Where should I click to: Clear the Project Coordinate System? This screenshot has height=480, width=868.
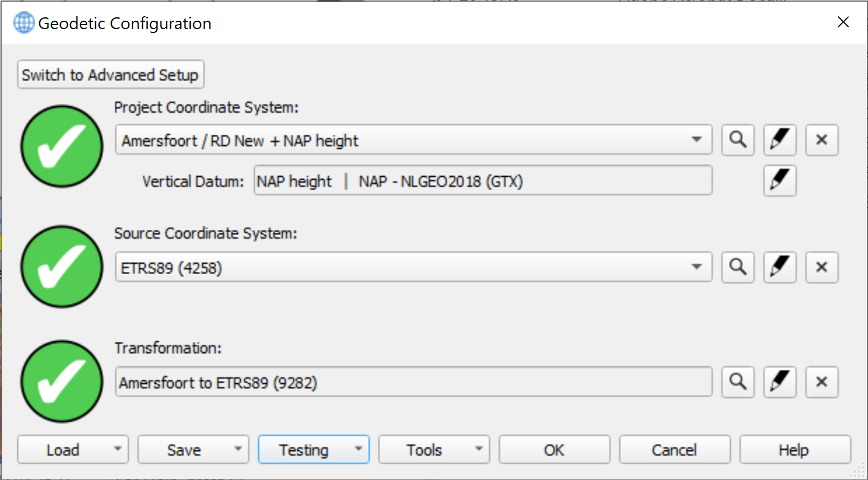[822, 140]
